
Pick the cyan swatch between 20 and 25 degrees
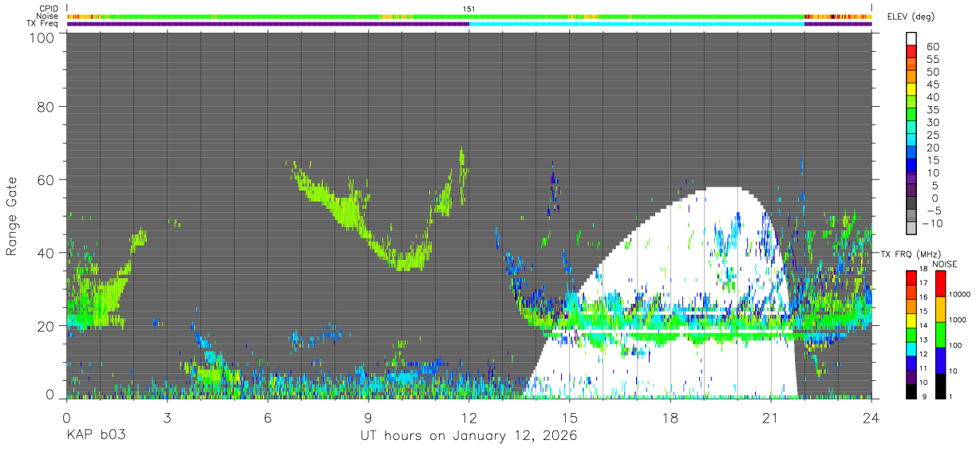pos(911,140)
